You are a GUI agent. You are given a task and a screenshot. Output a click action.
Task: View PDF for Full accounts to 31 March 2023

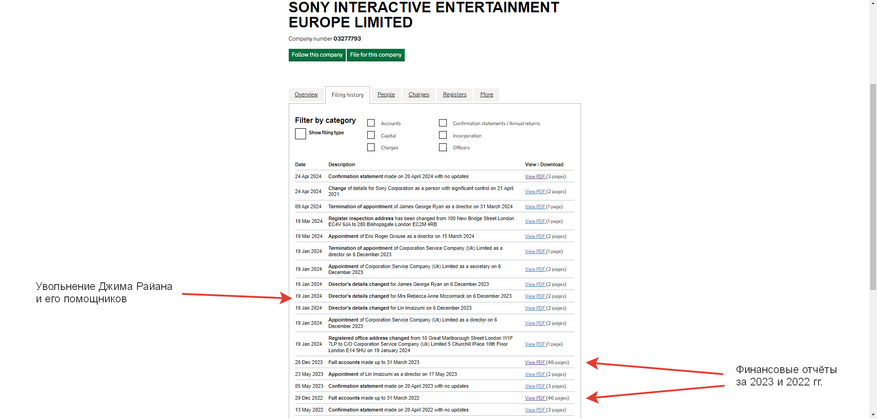(535, 362)
